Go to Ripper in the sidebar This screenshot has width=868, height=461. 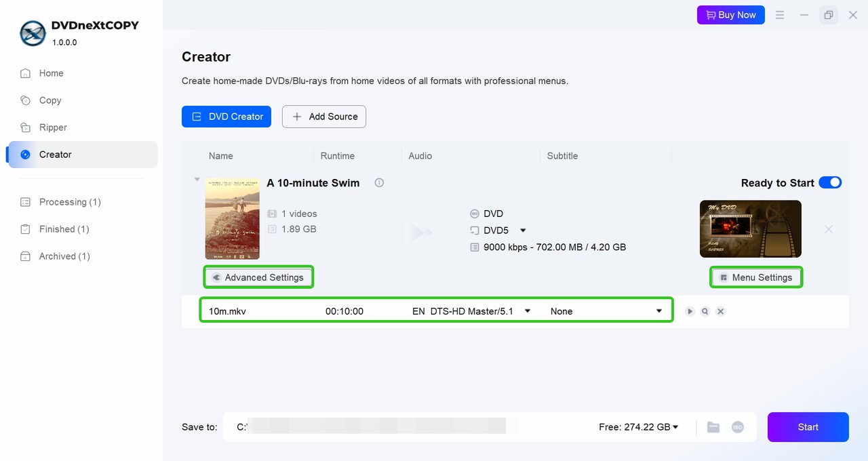[x=53, y=127]
